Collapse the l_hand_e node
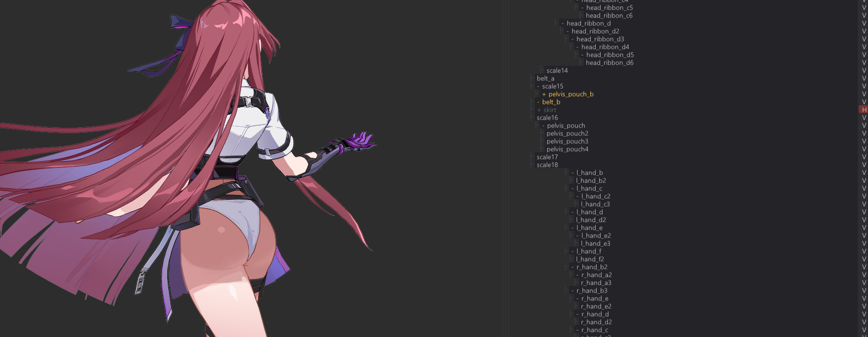 point(573,228)
